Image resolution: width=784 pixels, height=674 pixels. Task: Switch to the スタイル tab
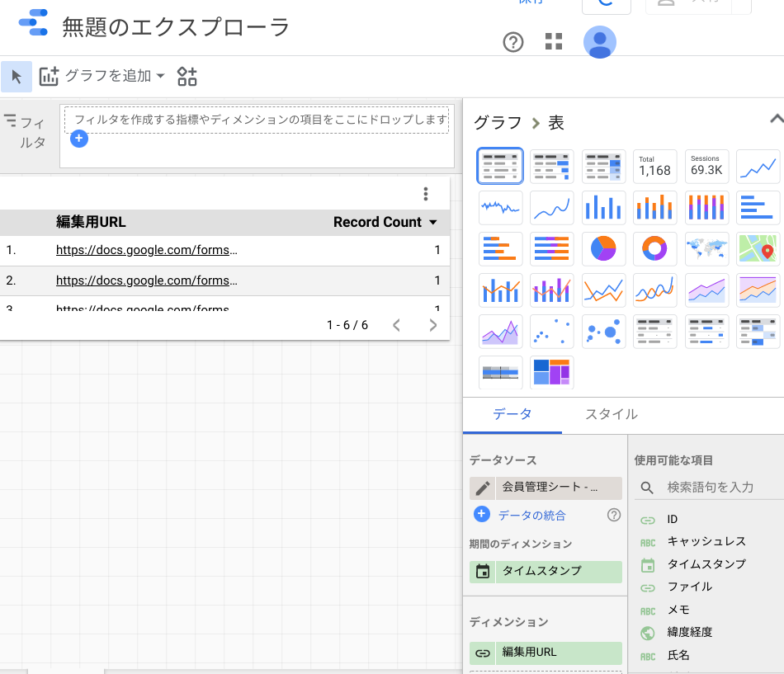(612, 414)
